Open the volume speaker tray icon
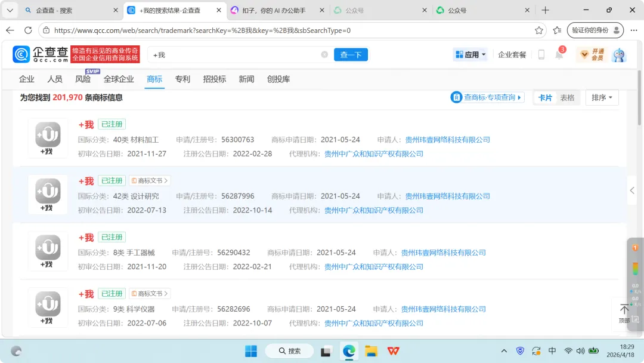Screen dimensions: 644x363 point(580,351)
